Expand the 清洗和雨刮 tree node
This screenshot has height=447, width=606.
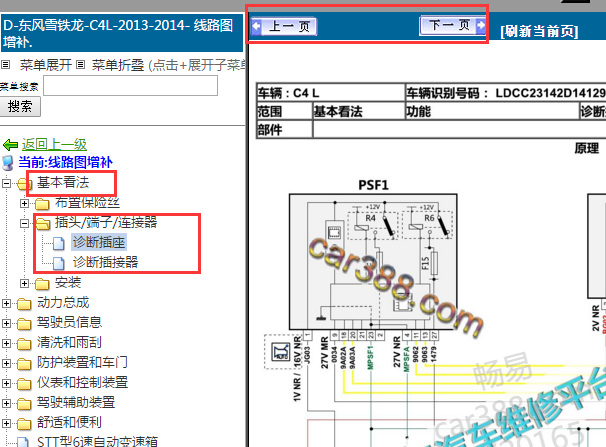click(x=7, y=343)
